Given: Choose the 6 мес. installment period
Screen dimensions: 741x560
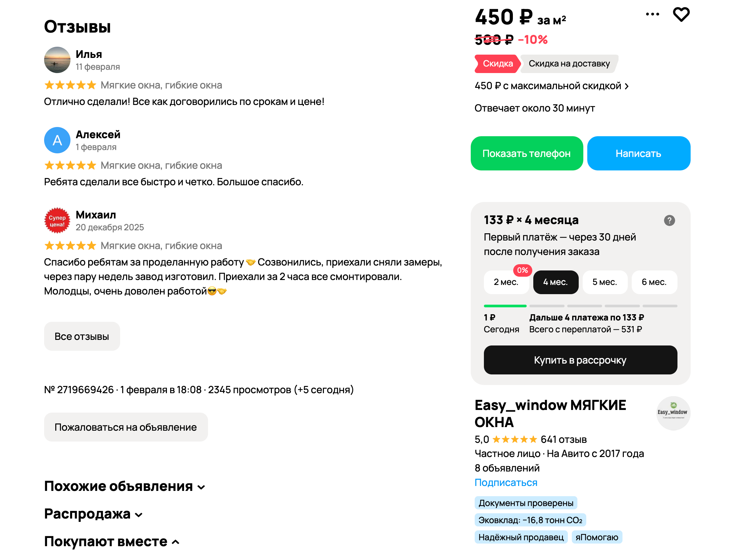Looking at the screenshot, I should [x=653, y=282].
